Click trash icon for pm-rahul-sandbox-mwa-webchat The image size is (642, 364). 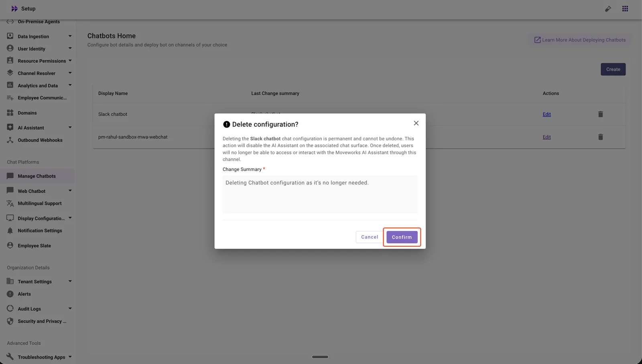pyautogui.click(x=600, y=137)
